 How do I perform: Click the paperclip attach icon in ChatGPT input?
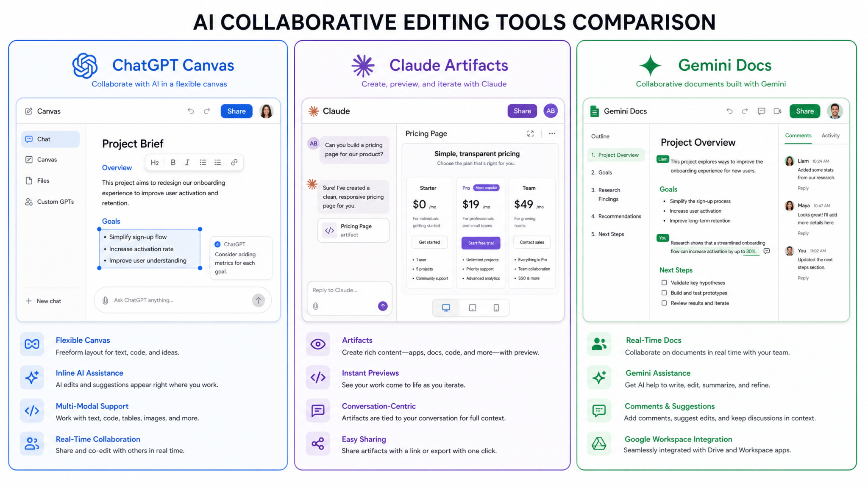[x=105, y=300]
